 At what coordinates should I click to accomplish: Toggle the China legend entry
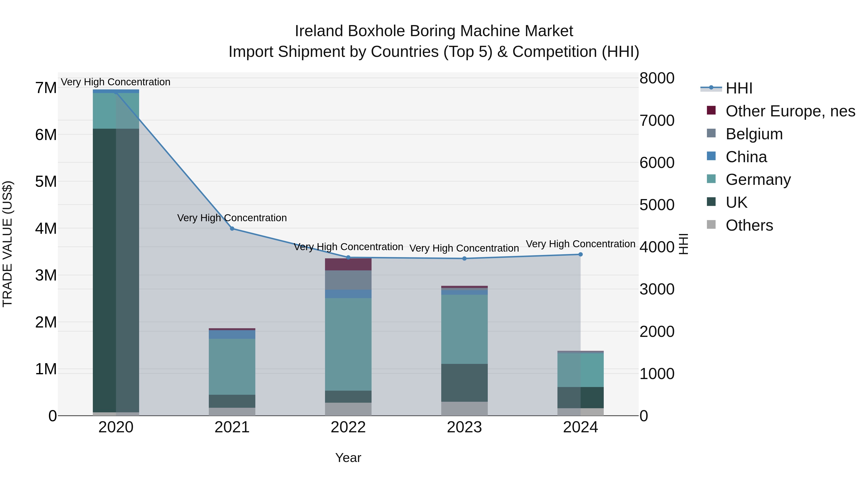coord(737,157)
